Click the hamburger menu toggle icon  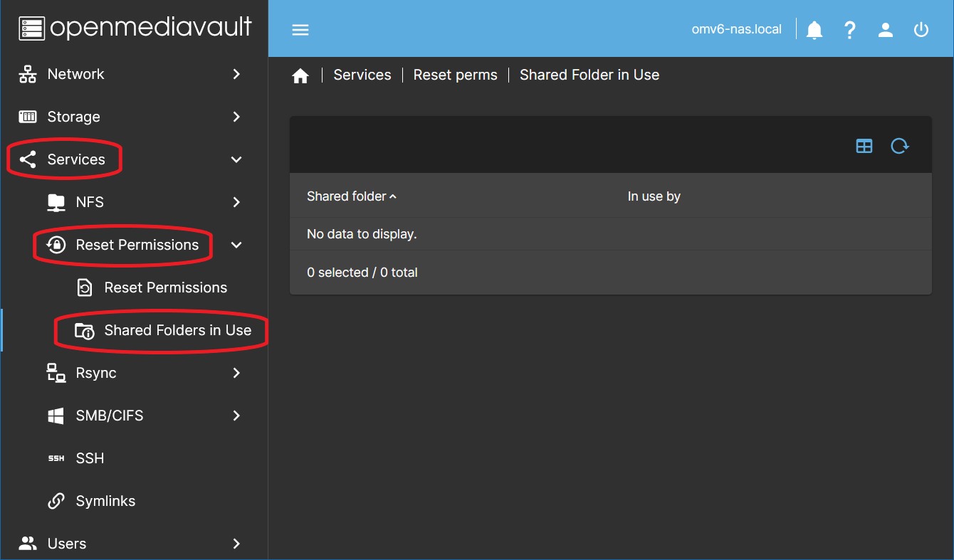coord(300,30)
